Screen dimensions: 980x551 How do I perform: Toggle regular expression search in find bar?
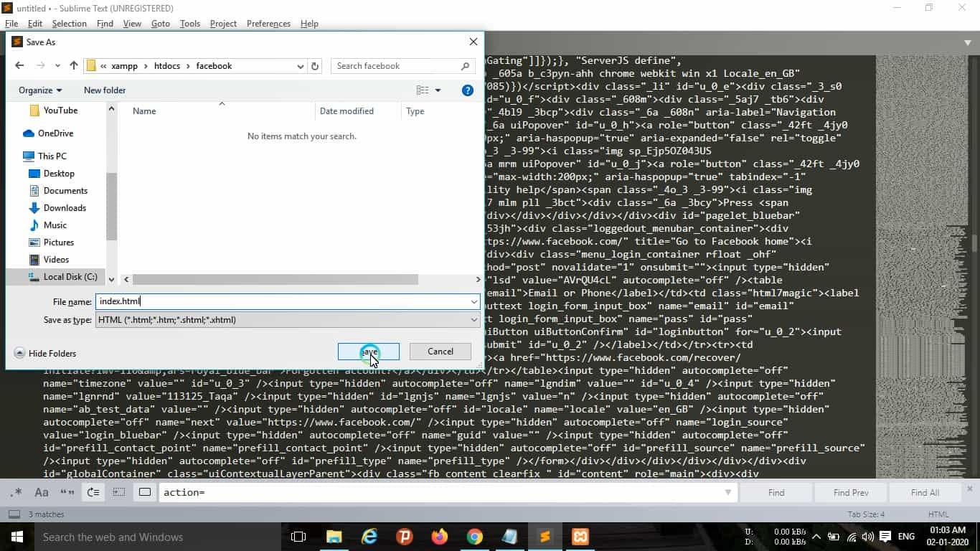[x=16, y=492]
